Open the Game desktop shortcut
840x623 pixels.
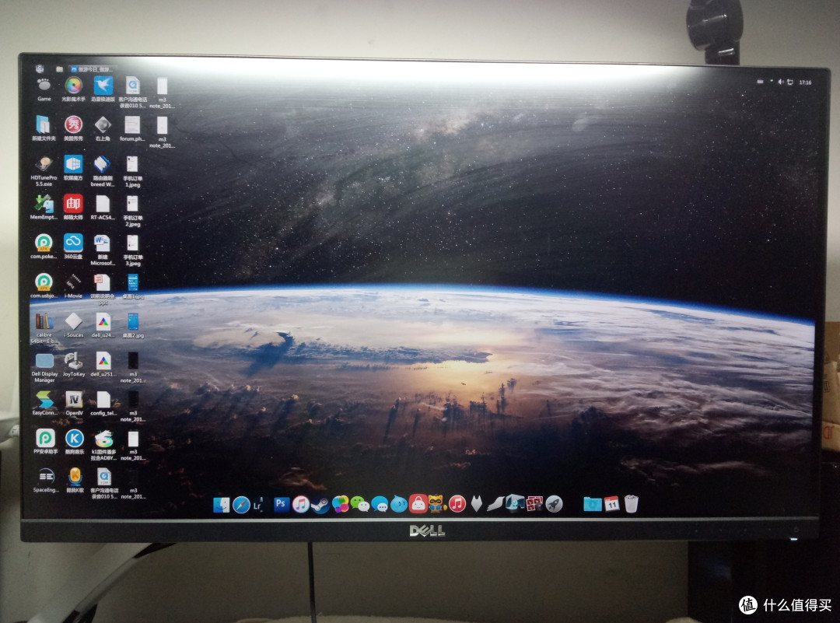click(44, 89)
